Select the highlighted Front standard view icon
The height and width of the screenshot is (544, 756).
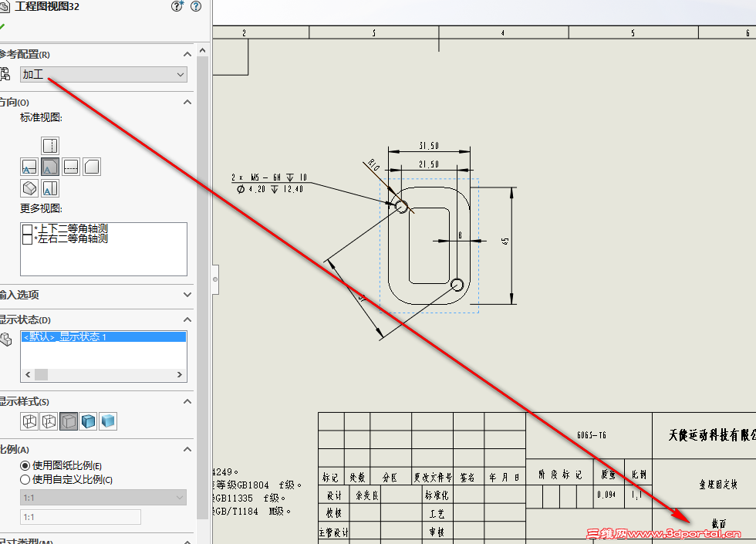(x=49, y=167)
